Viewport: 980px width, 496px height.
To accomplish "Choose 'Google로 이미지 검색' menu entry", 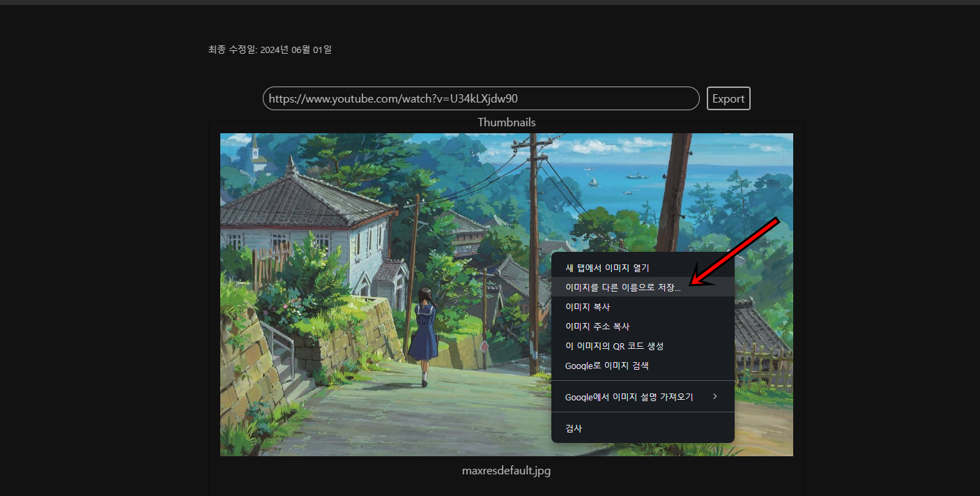I will (x=643, y=366).
